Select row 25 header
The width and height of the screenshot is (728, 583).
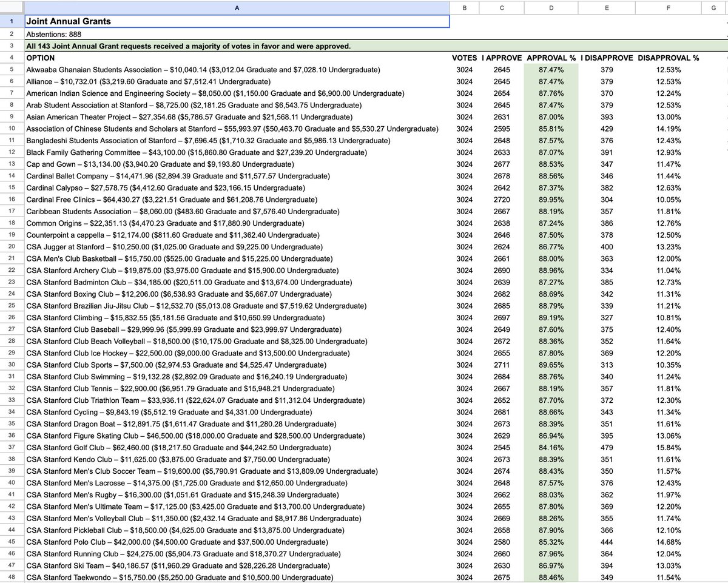pos(12,306)
